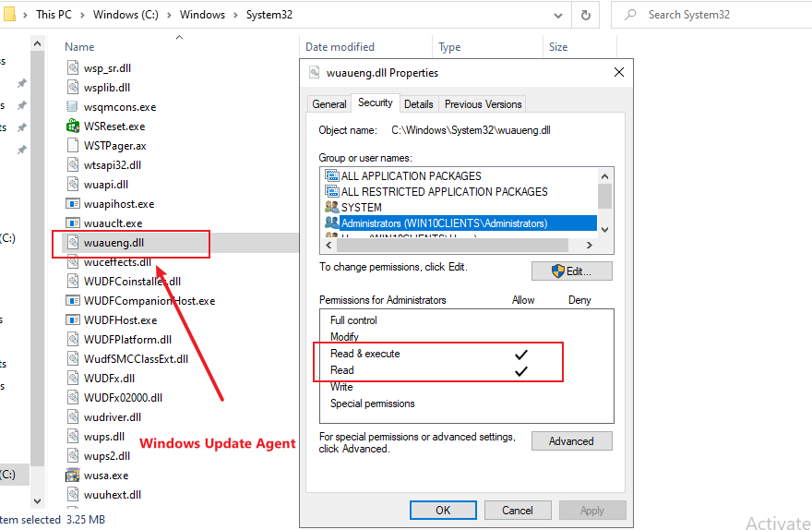Click This PC in the breadcrumb path
The width and height of the screenshot is (812, 530).
54,15
